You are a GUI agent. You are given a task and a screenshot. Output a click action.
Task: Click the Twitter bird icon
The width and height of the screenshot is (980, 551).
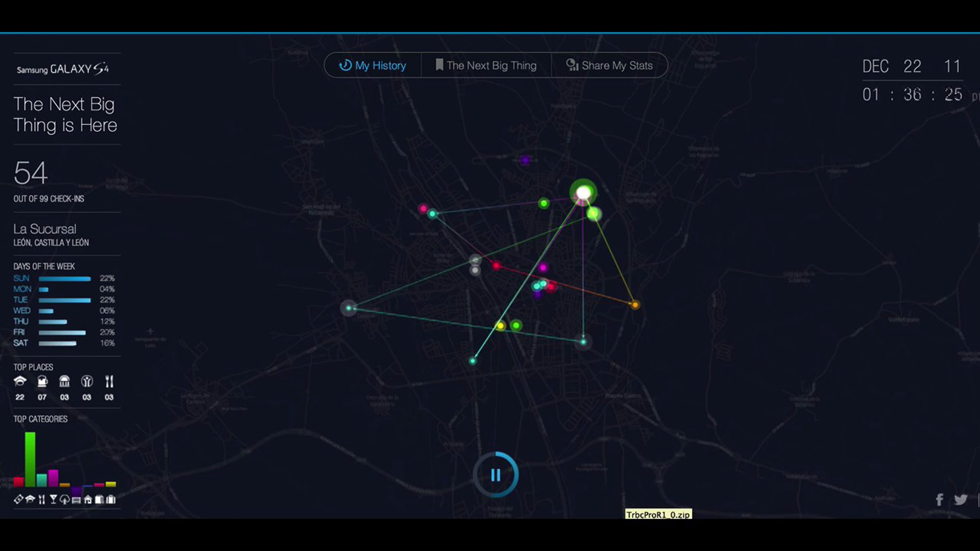[960, 499]
